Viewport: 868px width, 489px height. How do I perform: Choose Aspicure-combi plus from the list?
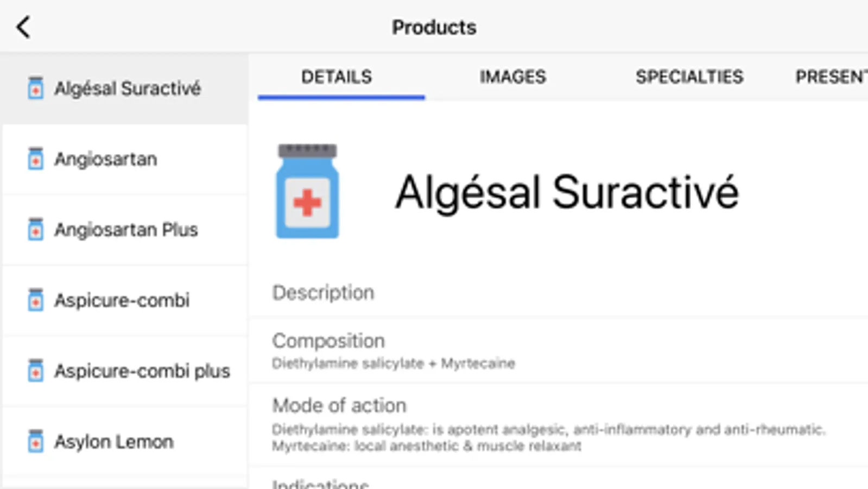click(x=142, y=371)
